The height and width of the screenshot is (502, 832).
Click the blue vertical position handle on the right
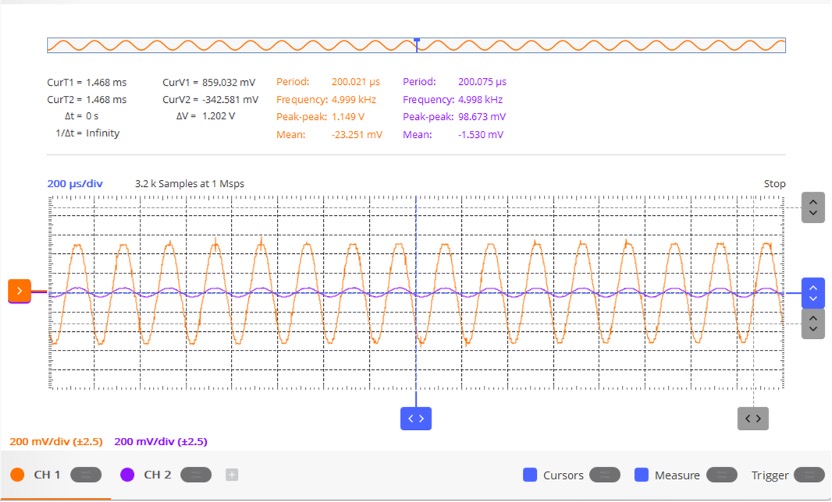point(813,293)
